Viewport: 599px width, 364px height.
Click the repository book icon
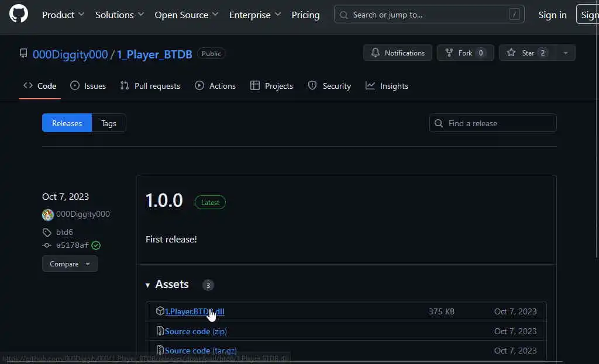[23, 53]
